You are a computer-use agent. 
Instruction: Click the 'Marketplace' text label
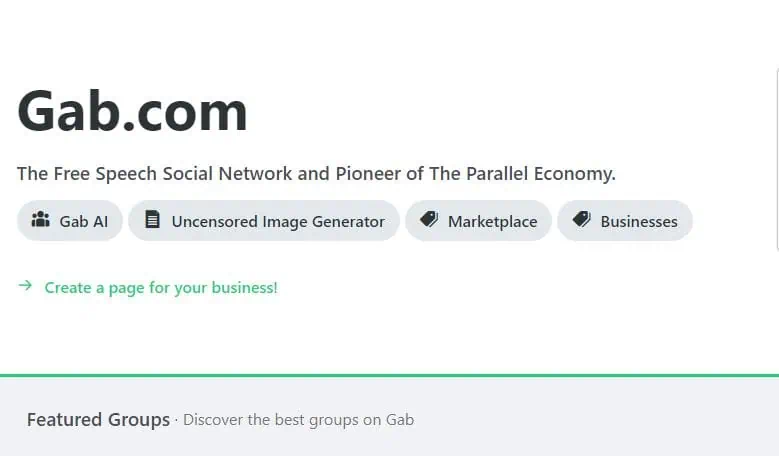click(492, 222)
